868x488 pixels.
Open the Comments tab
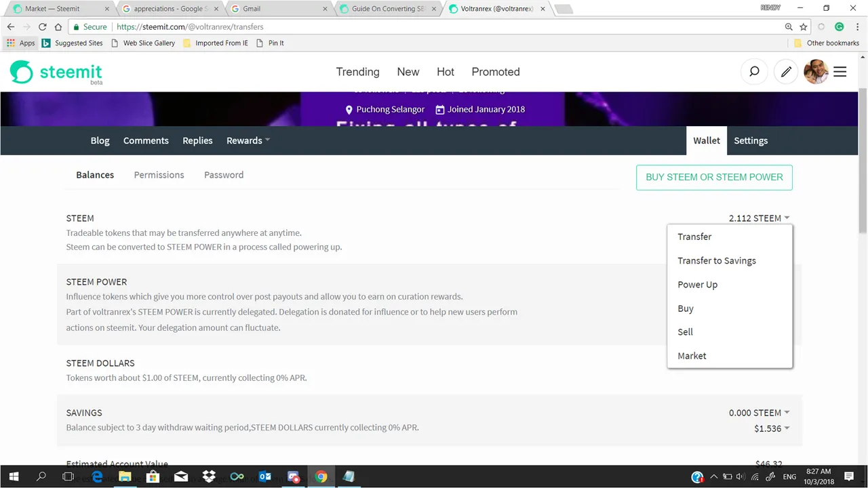point(146,140)
